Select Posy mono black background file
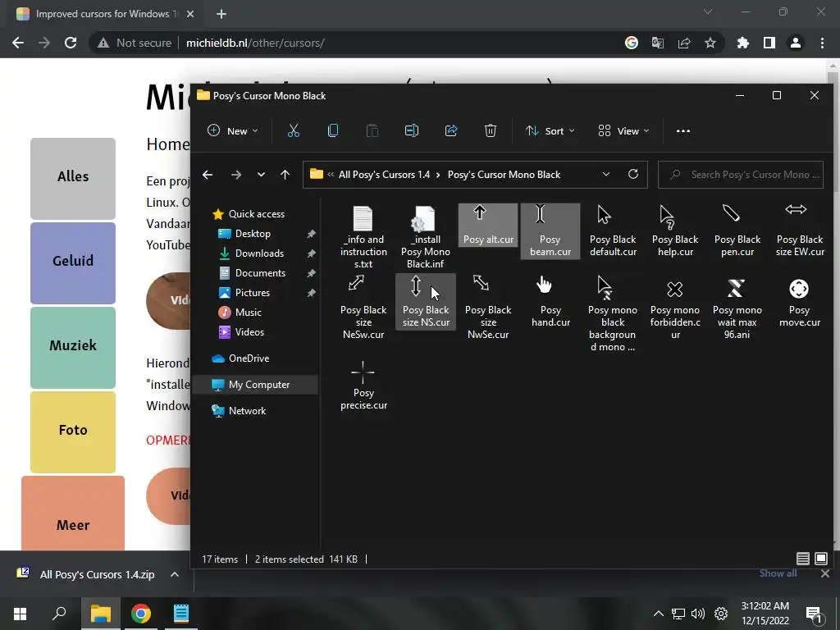Image resolution: width=840 pixels, height=630 pixels. coord(612,313)
